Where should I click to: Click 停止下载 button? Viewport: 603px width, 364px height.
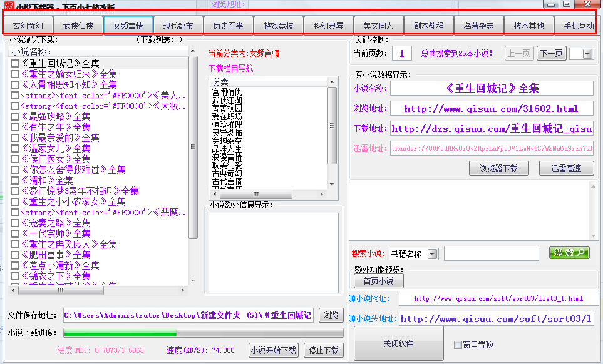(324, 350)
